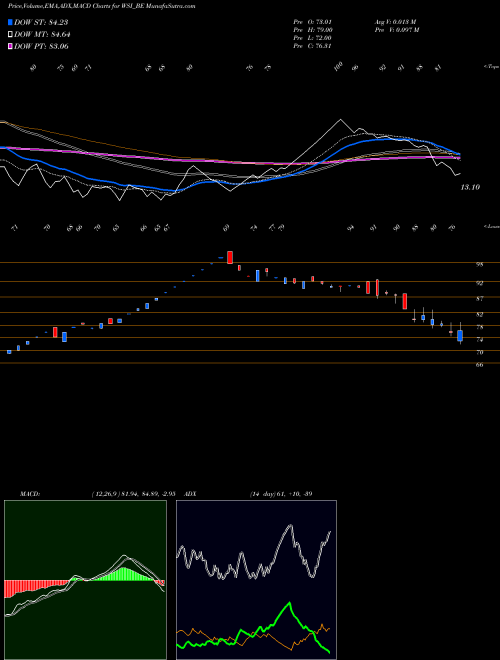The image size is (500, 660).
Task: Click the magenta DOW PT legend swatch
Action: point(11,46)
